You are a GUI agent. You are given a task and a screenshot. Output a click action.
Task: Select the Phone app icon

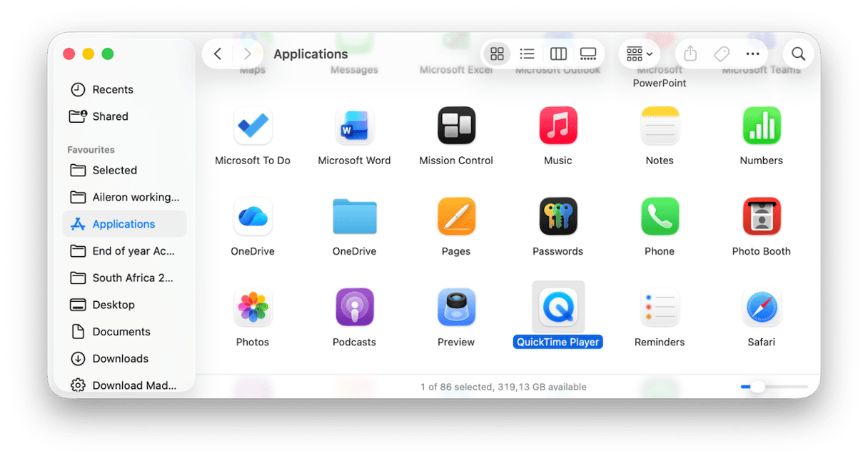[660, 217]
